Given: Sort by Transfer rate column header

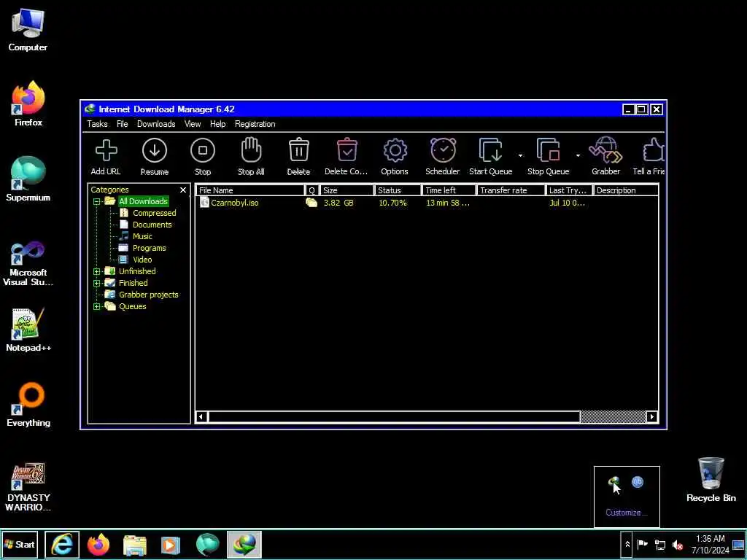Looking at the screenshot, I should click(511, 190).
